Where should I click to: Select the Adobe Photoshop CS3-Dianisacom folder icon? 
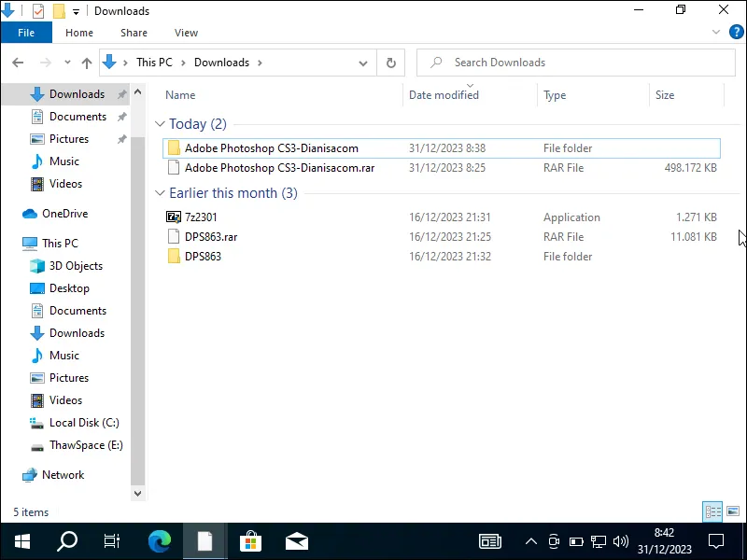tap(173, 148)
